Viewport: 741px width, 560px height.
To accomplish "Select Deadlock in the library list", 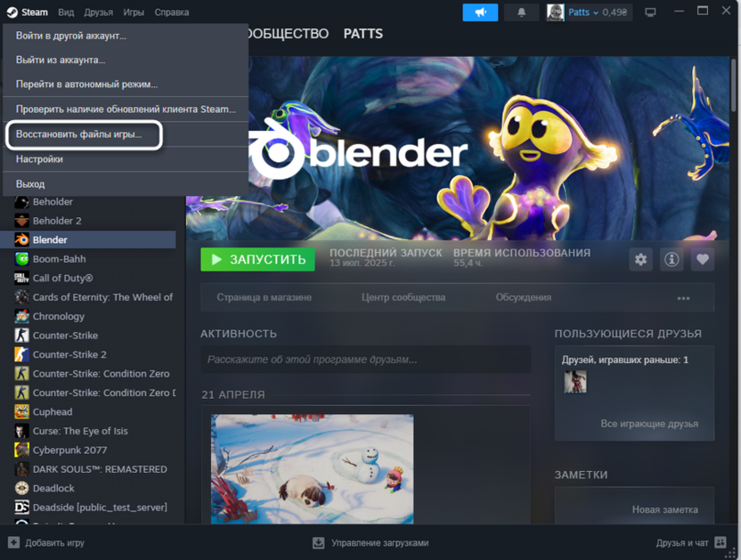I will click(88, 488).
